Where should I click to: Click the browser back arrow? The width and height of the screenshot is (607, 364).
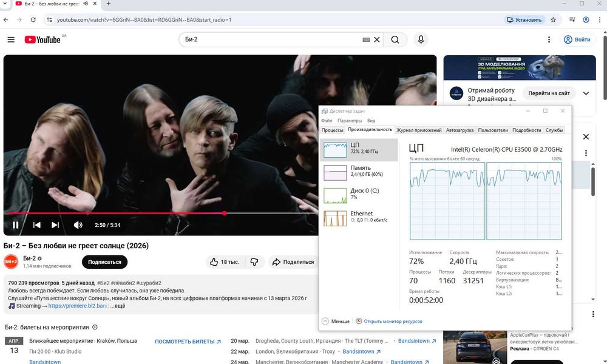click(6, 20)
